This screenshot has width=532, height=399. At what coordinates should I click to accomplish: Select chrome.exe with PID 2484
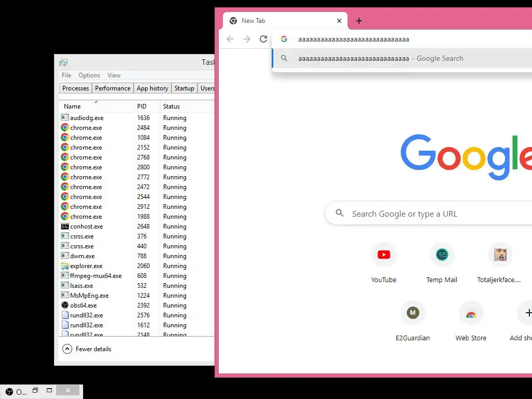137,128
